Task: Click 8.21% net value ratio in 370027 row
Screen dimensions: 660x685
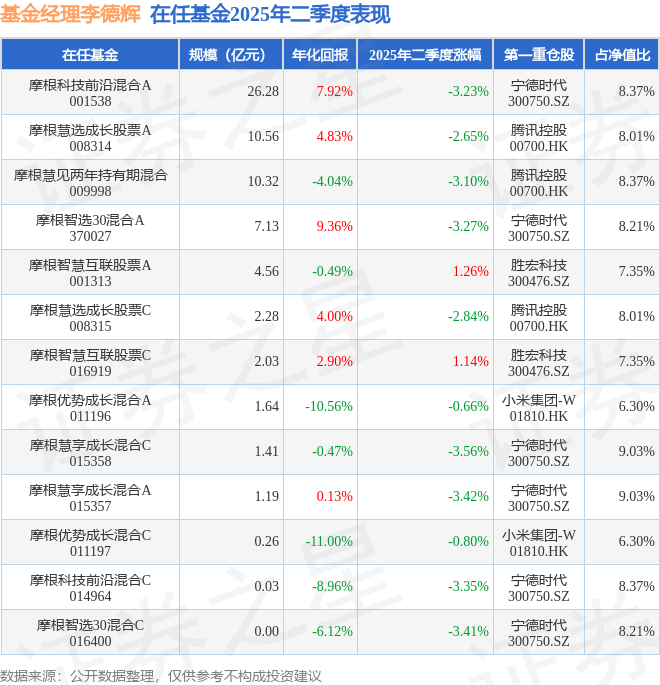Action: pyautogui.click(x=636, y=226)
